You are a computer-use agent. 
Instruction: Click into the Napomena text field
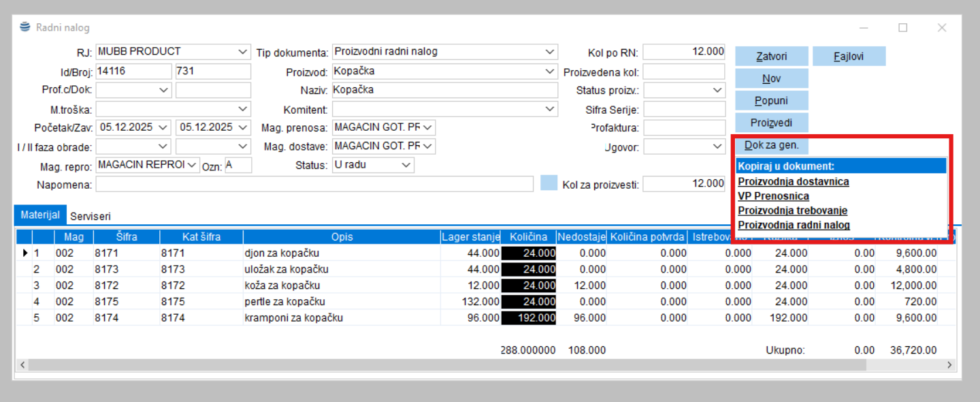point(314,184)
